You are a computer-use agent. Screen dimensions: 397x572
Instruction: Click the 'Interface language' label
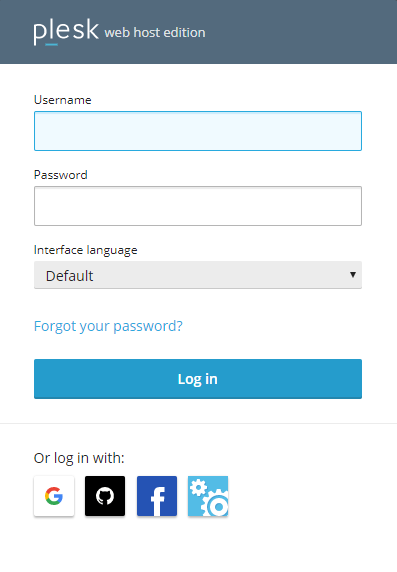point(85,250)
